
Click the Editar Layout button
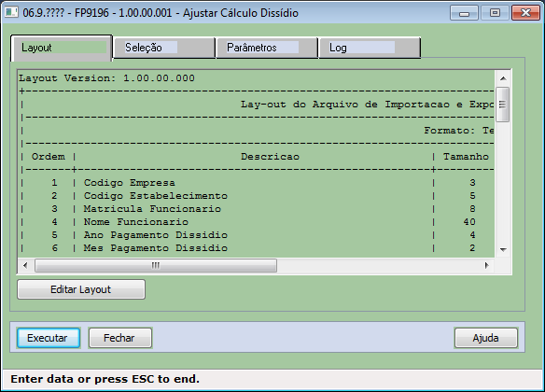[x=81, y=289]
